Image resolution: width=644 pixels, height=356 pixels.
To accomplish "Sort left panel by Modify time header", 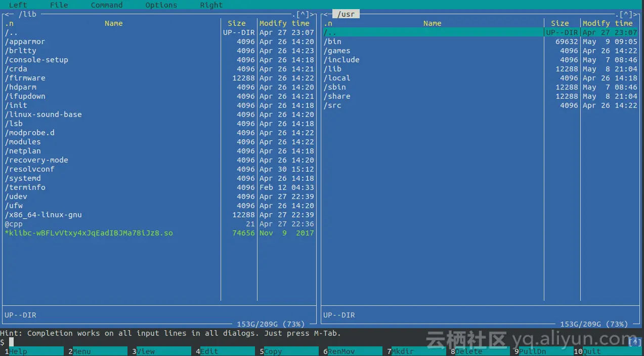I will pos(284,23).
